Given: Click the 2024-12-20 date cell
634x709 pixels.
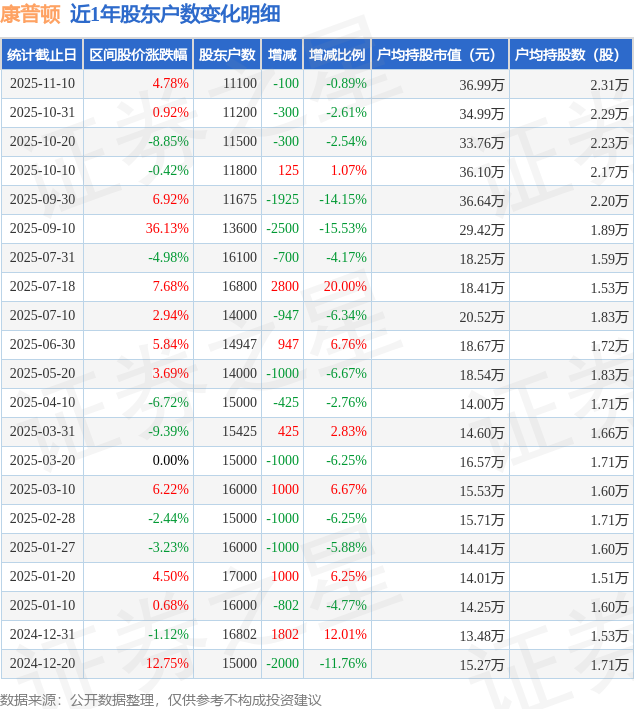Looking at the screenshot, I should coord(41,664).
